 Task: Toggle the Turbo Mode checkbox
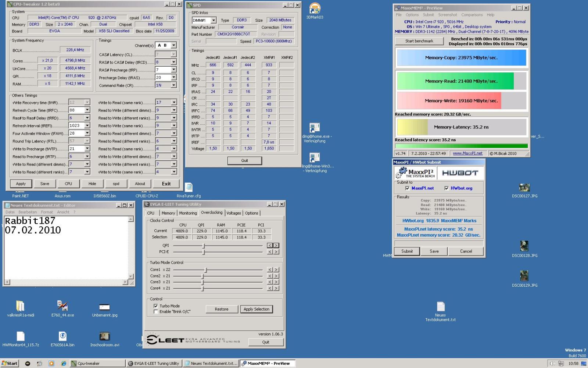click(156, 306)
